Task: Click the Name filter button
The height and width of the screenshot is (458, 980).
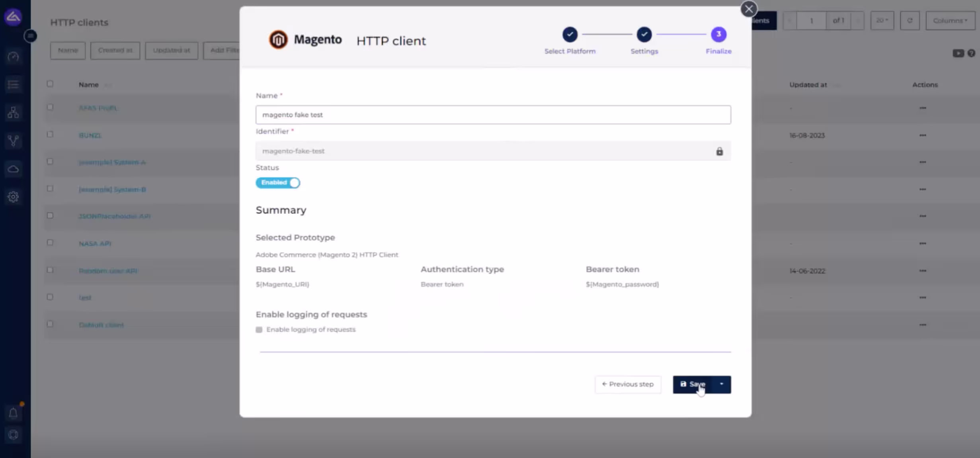Action: click(x=68, y=51)
